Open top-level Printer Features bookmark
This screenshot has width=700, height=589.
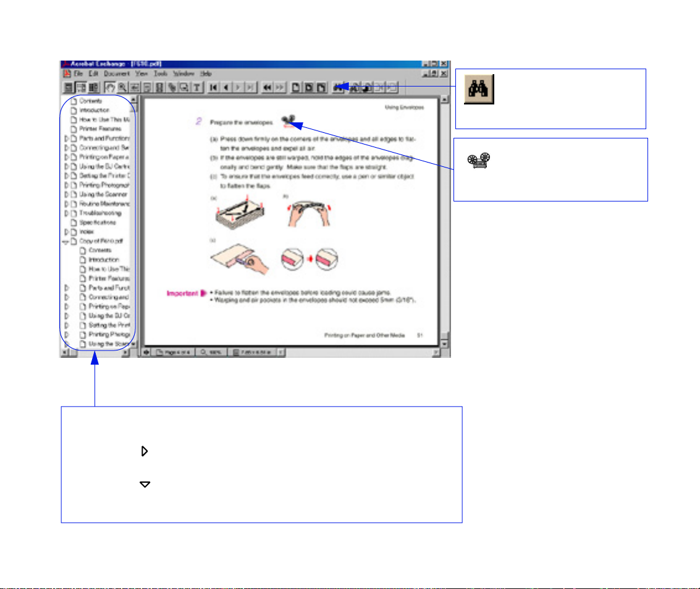(x=101, y=129)
